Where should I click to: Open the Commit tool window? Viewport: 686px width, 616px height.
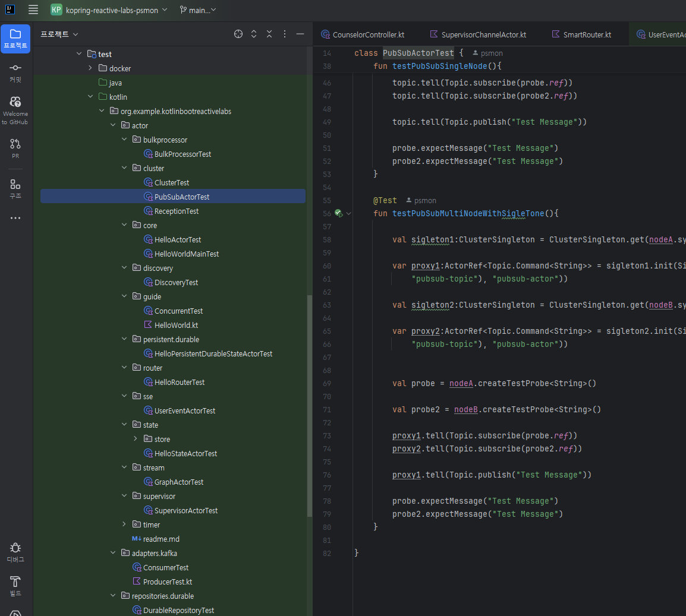click(15, 72)
